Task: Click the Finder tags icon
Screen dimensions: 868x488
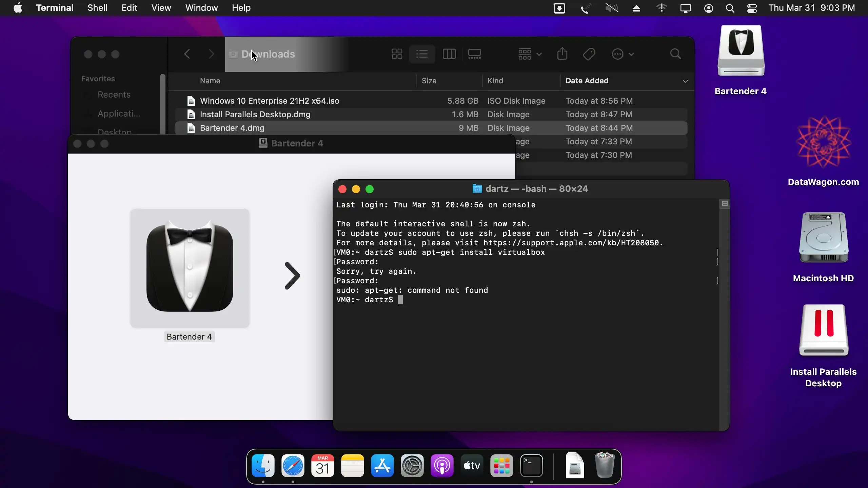Action: click(x=589, y=54)
